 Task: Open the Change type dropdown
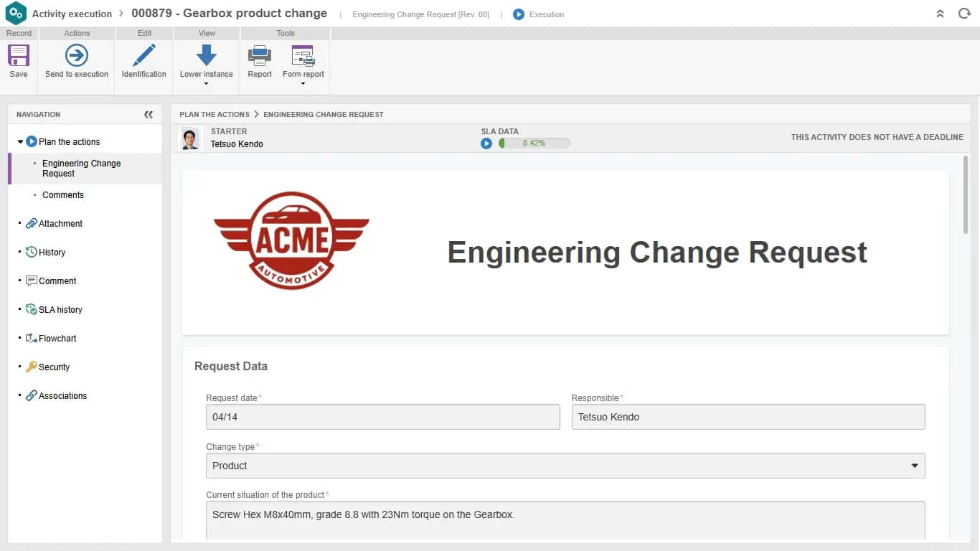point(565,466)
